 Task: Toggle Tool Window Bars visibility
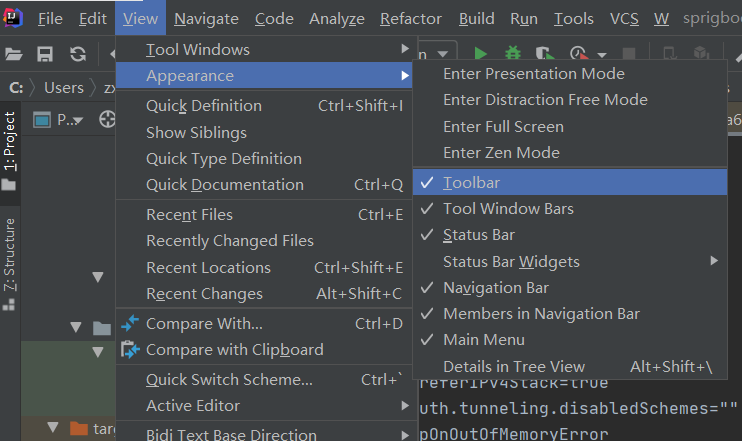[508, 209]
